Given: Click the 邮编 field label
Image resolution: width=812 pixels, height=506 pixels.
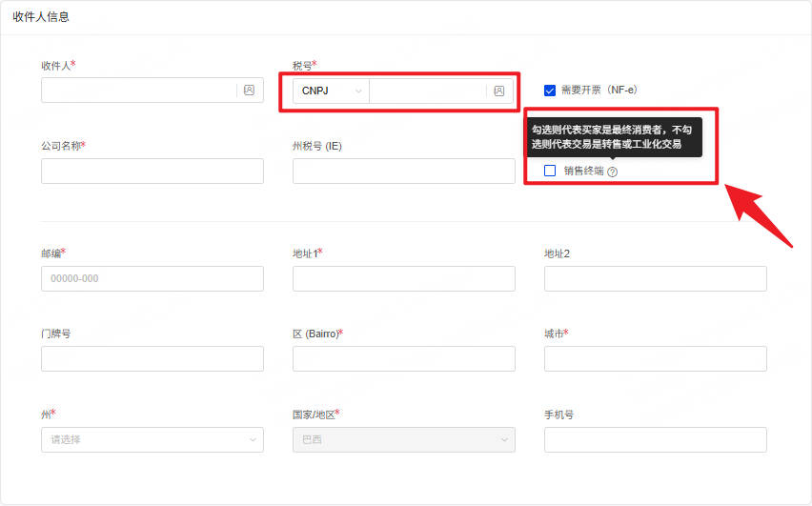Looking at the screenshot, I should point(54,253).
